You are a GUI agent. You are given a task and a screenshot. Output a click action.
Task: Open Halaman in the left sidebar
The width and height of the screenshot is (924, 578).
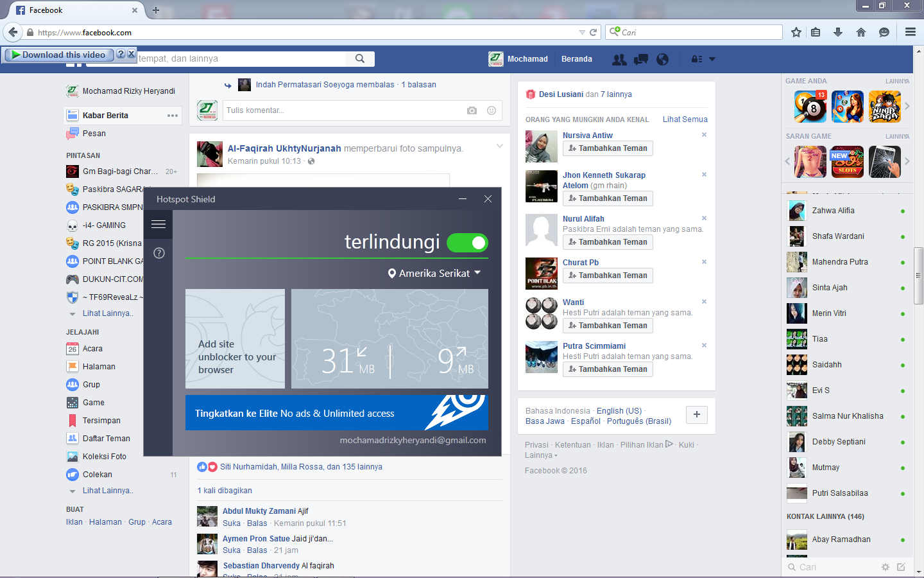coord(99,367)
